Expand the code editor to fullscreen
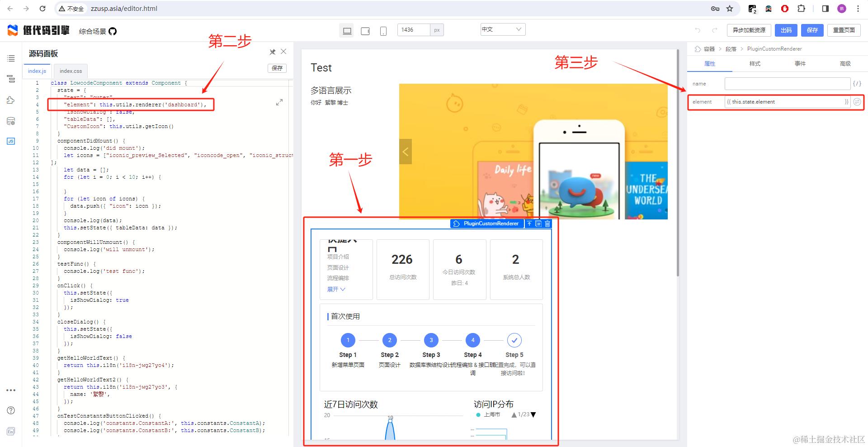Screen dimensions: 868x447 click(x=279, y=102)
